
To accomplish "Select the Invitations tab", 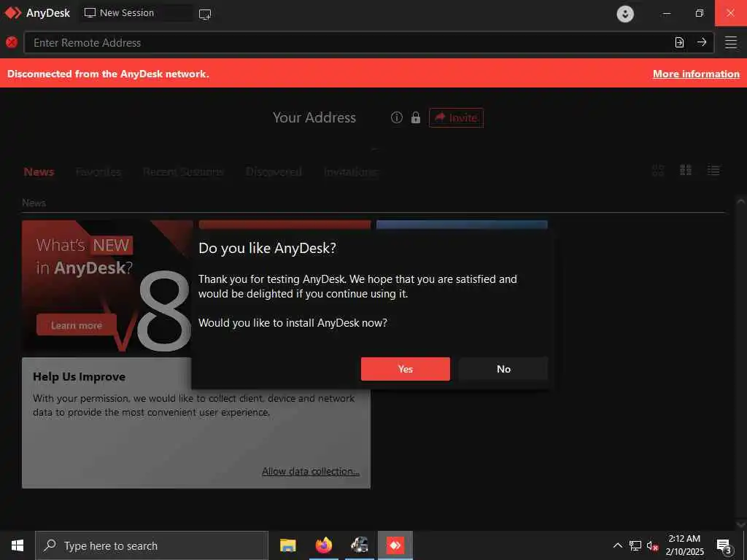I will point(351,171).
